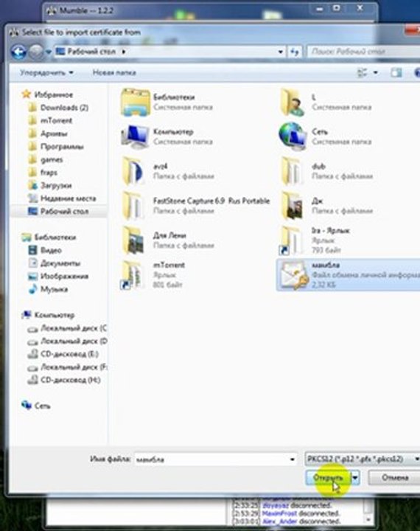Click the Открыть button
The height and width of the screenshot is (531, 420).
click(x=328, y=477)
